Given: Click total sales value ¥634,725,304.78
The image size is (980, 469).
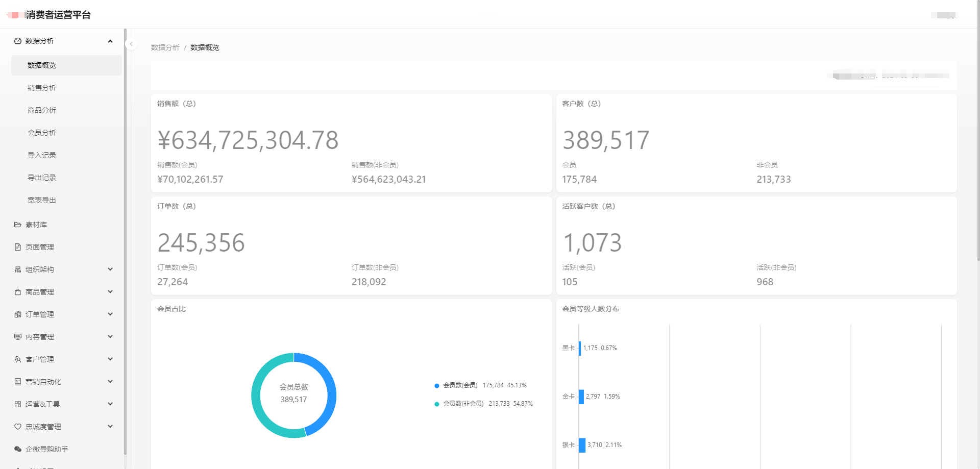Looking at the screenshot, I should [x=248, y=140].
